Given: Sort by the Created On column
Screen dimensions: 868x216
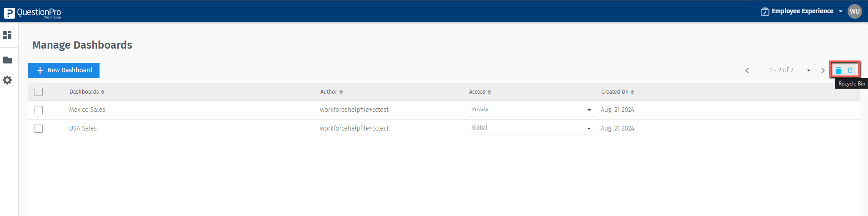Looking at the screenshot, I should tap(617, 92).
